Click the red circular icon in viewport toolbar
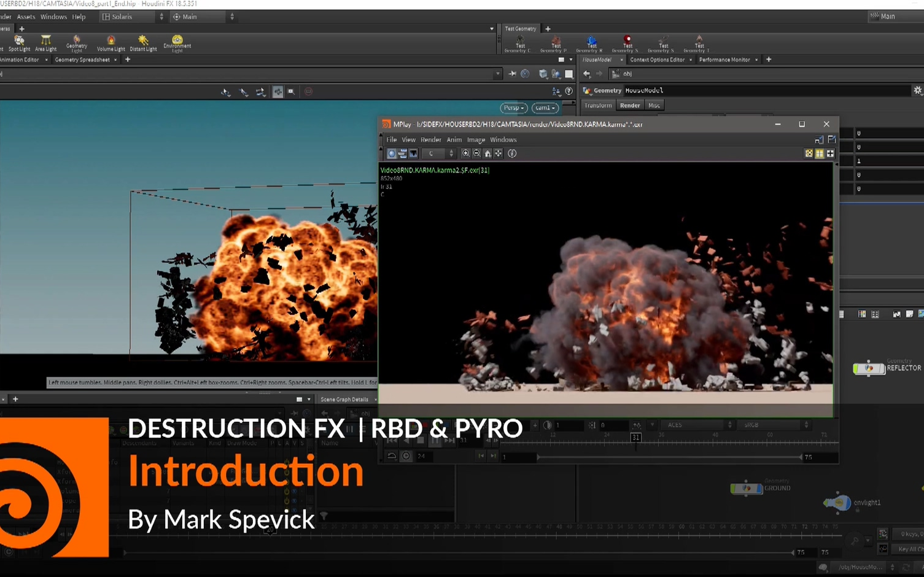924x577 pixels. (308, 91)
